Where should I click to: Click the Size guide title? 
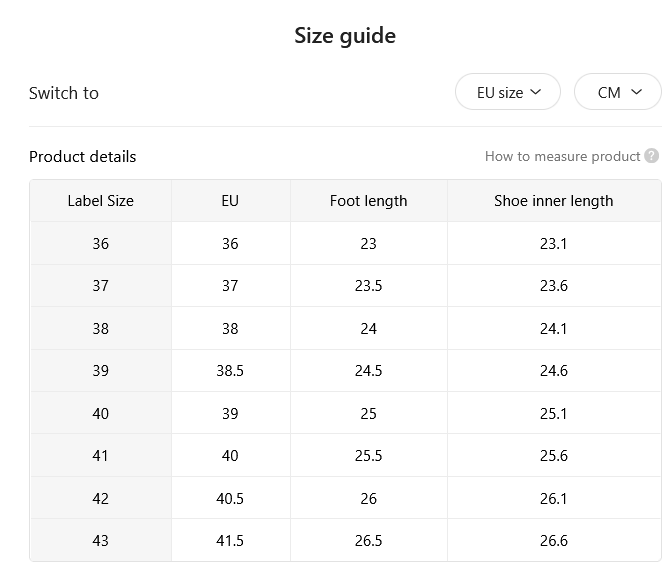pyautogui.click(x=345, y=36)
